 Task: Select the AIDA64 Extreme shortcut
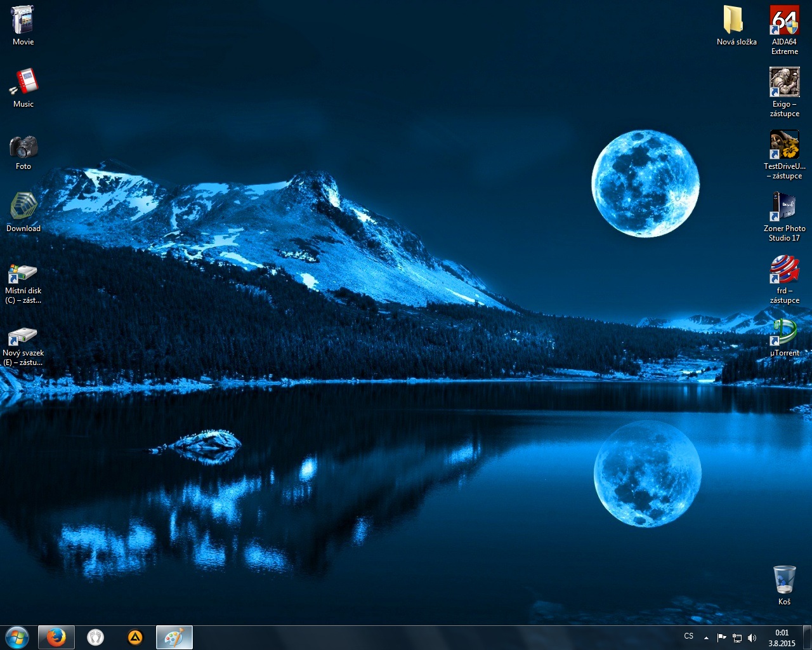tap(785, 30)
